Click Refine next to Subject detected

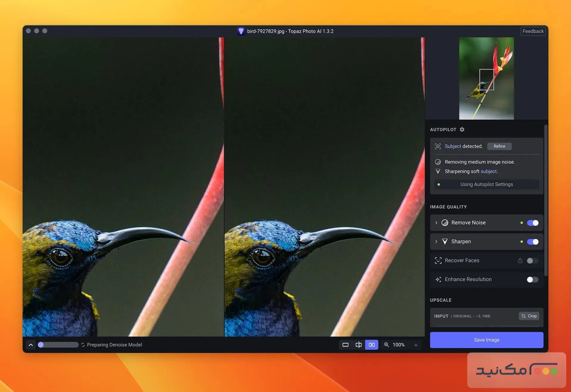pos(499,146)
